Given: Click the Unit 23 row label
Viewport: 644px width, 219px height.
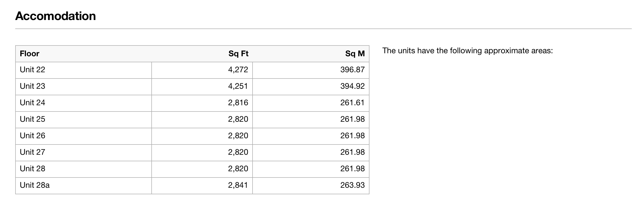Looking at the screenshot, I should click(32, 86).
